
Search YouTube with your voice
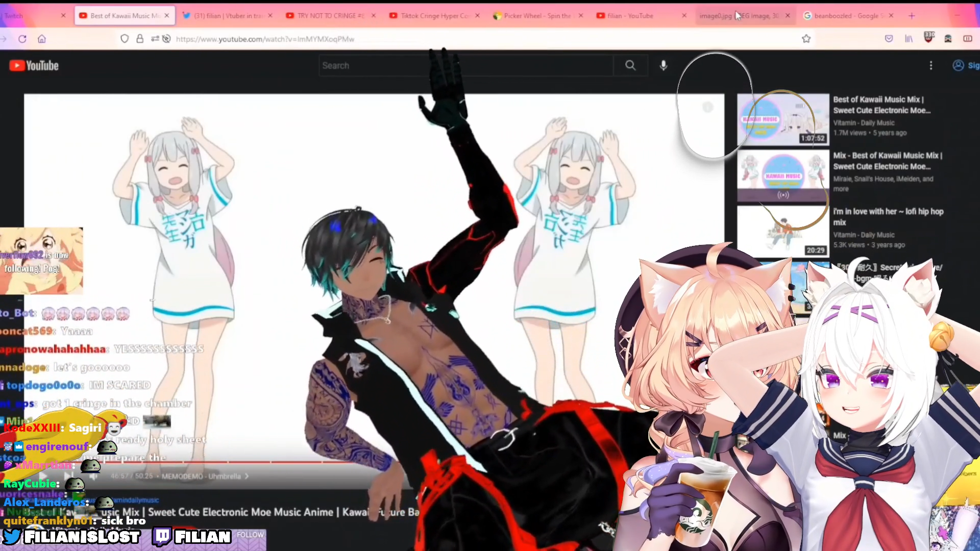point(663,65)
